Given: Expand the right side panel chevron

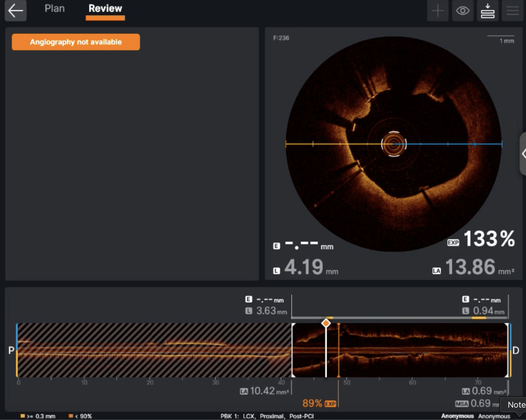Looking at the screenshot, I should (x=523, y=154).
